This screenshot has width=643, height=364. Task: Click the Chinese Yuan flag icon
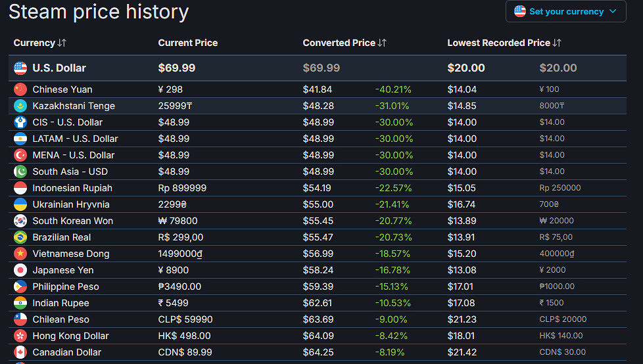(20, 89)
